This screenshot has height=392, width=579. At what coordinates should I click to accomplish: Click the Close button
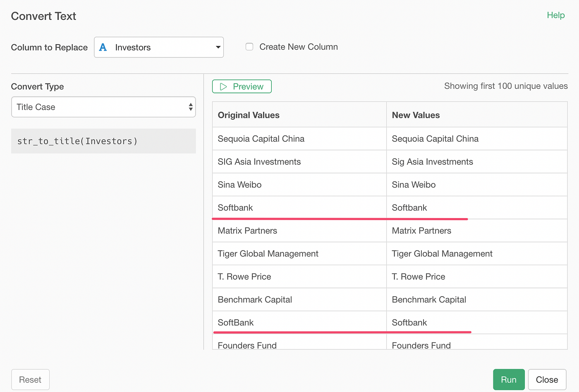[x=547, y=380]
